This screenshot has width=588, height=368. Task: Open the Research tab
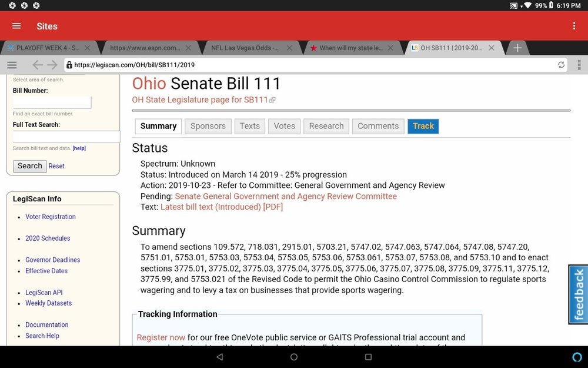326,126
